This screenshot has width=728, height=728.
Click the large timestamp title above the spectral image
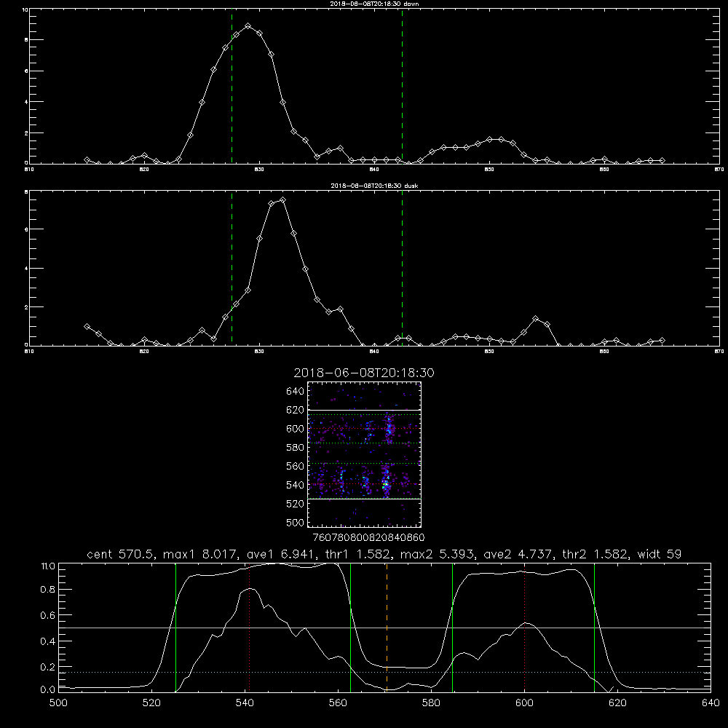[x=364, y=373]
